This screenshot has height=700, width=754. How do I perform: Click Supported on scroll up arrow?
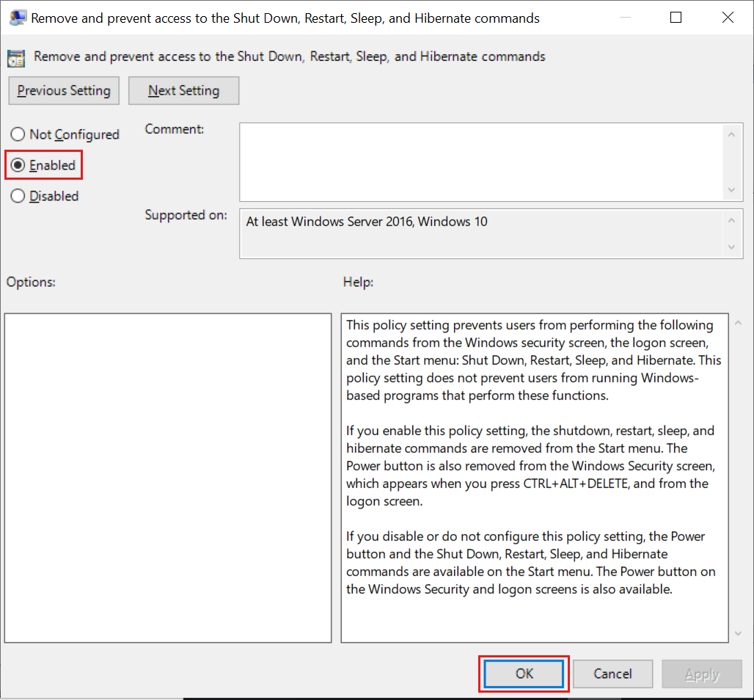[731, 220]
